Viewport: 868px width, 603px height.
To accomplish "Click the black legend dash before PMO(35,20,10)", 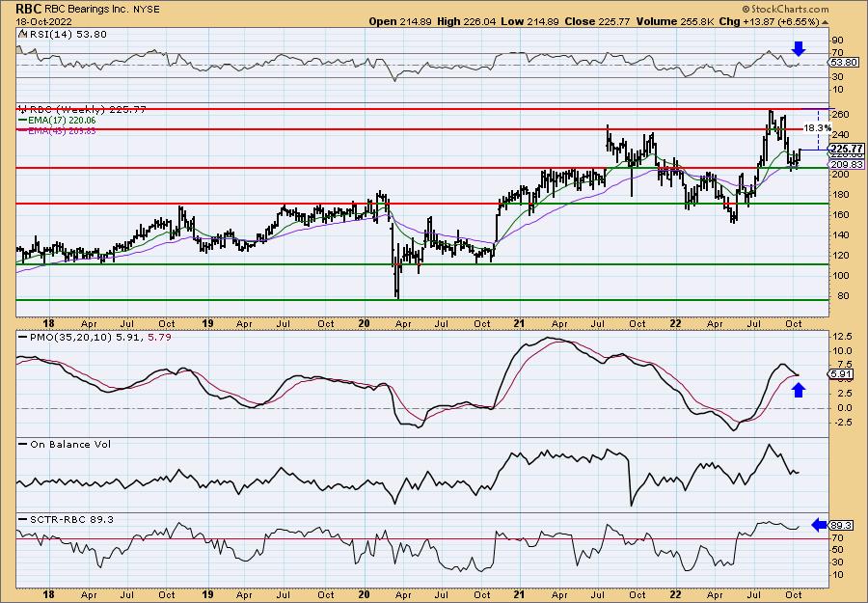I will point(23,337).
